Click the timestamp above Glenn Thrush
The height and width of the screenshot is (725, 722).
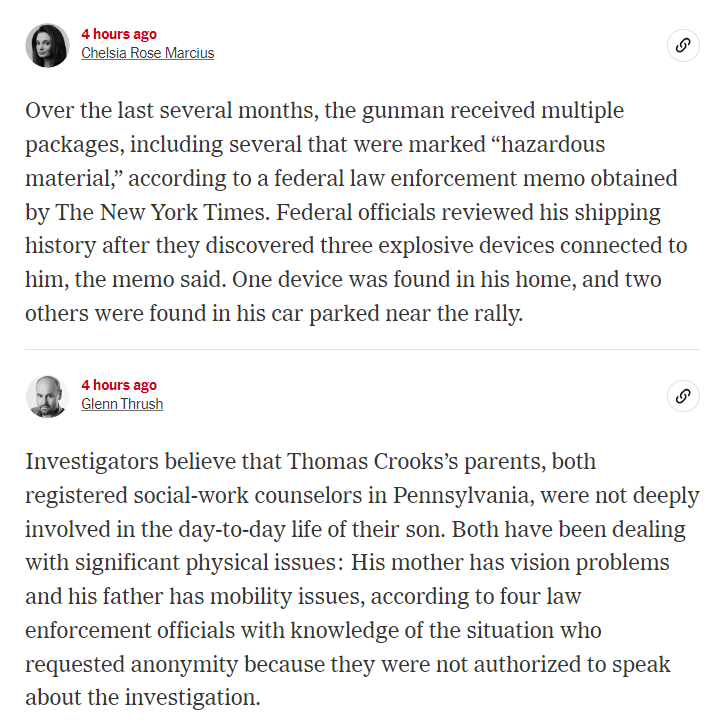click(x=118, y=385)
